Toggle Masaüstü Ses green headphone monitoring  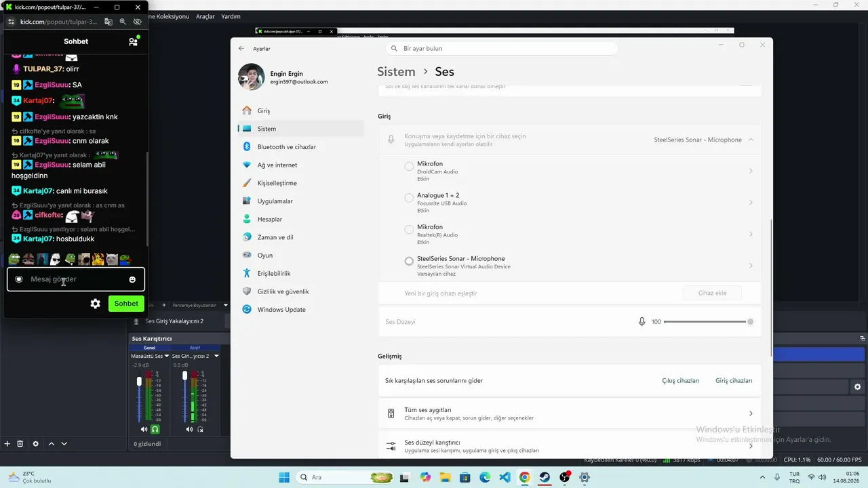click(155, 429)
